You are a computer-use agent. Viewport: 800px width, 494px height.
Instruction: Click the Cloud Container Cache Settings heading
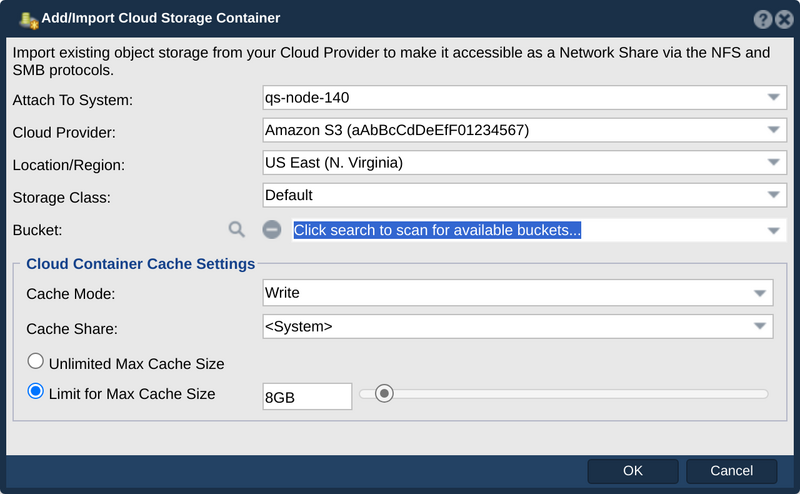coord(140,264)
